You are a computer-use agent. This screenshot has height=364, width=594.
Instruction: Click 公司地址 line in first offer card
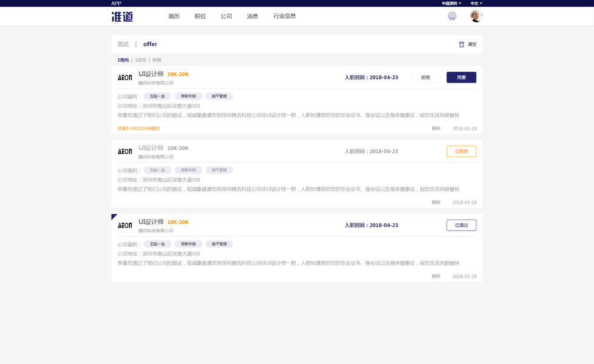pyautogui.click(x=159, y=106)
